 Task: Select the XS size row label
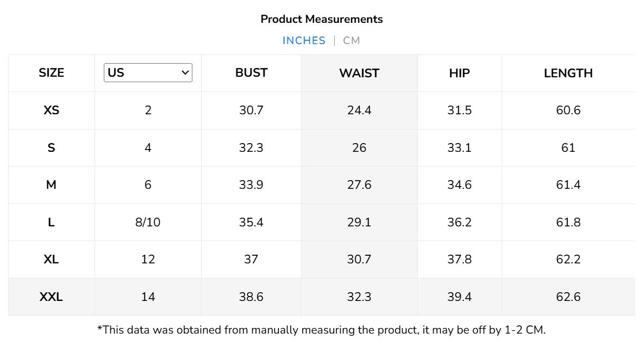pos(51,110)
